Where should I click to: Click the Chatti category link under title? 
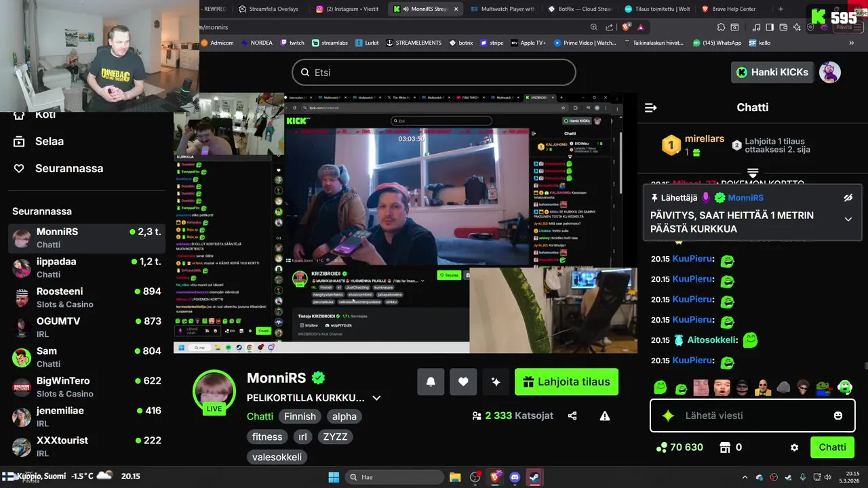(x=260, y=416)
